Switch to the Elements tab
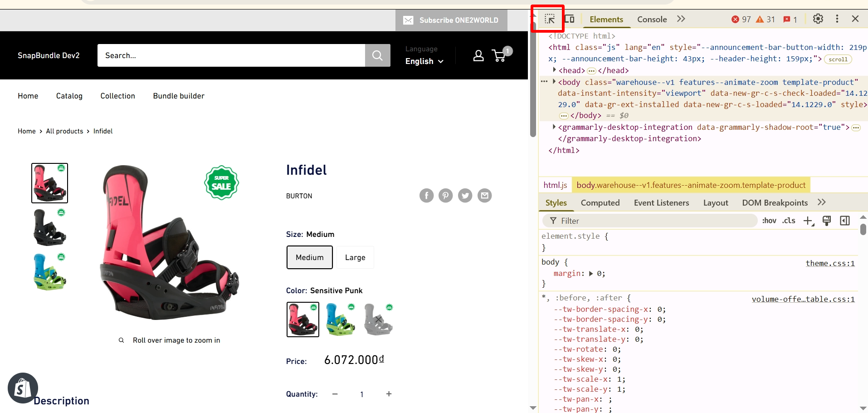 [606, 20]
